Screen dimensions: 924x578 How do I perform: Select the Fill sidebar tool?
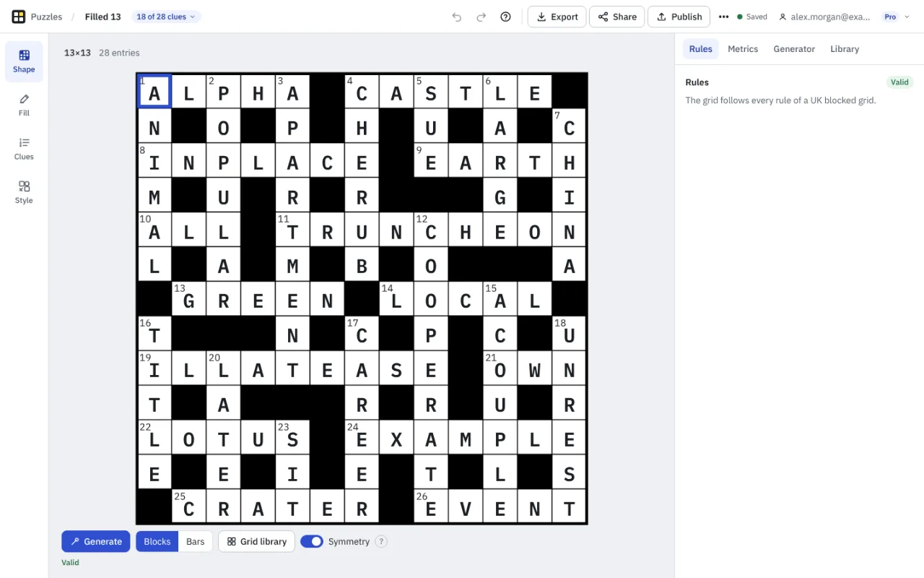pyautogui.click(x=24, y=105)
